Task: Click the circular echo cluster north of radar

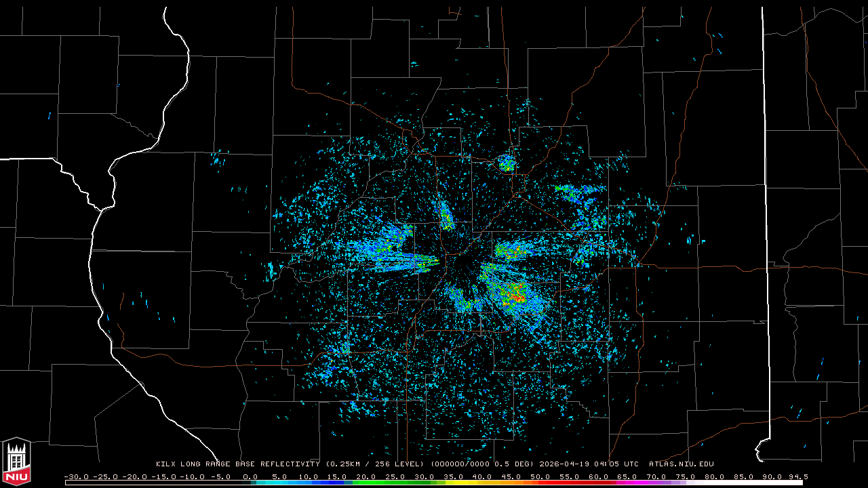Action: 506,163
